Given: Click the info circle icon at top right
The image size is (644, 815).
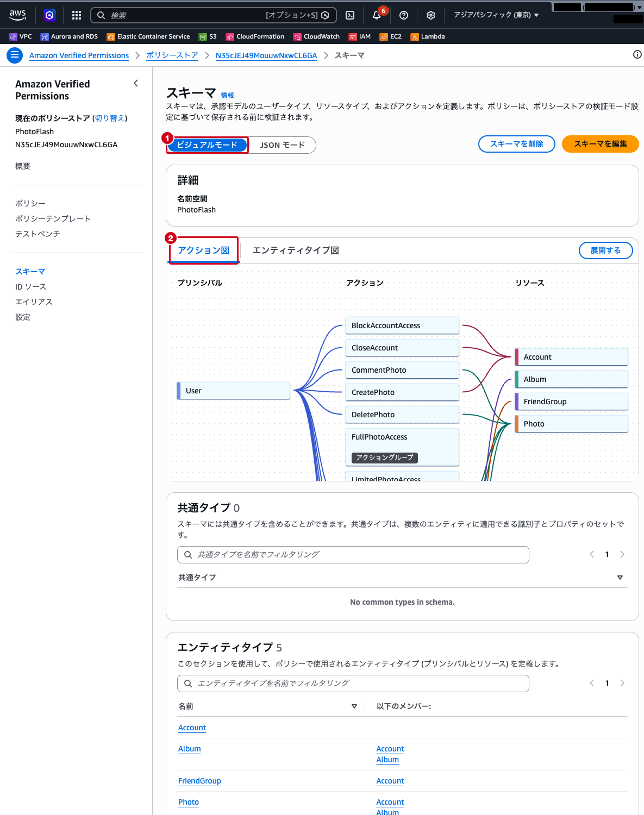Looking at the screenshot, I should pos(637,54).
